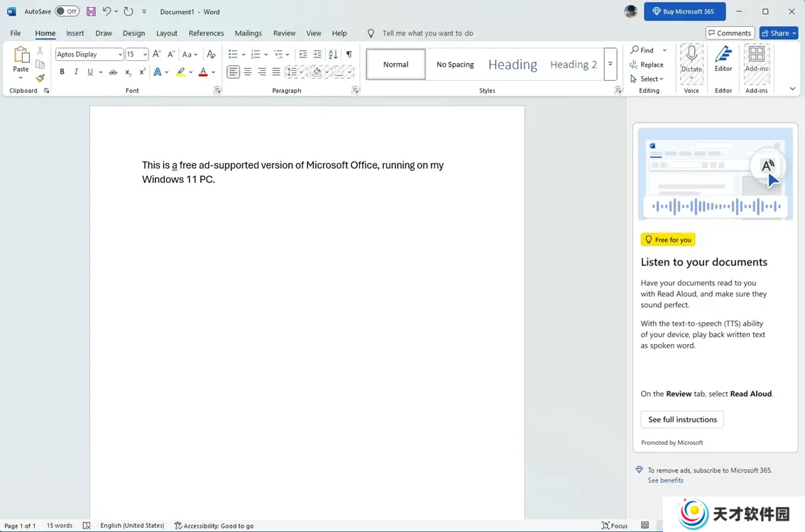The height and width of the screenshot is (532, 805).
Task: Click the Copy icon in the Clipboard group
Action: click(x=40, y=65)
